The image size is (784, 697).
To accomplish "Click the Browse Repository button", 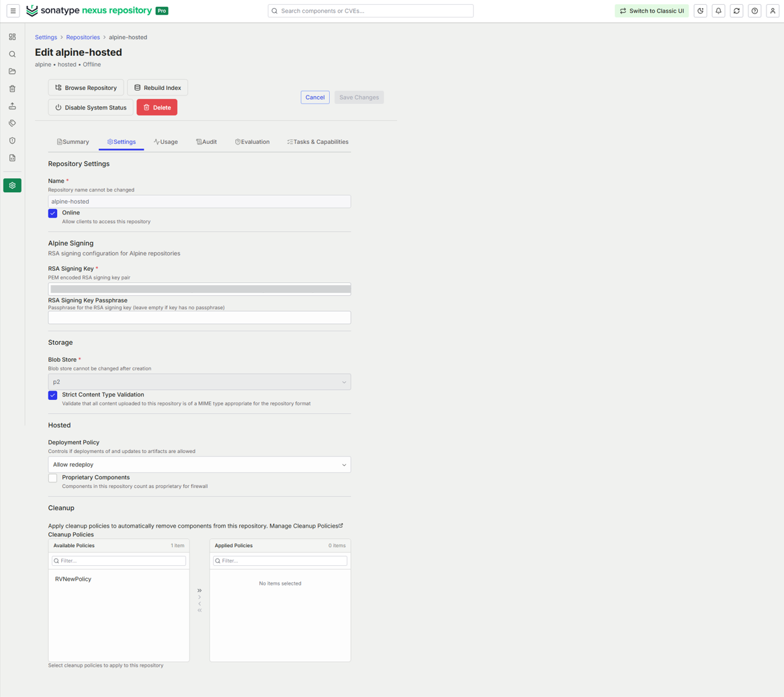I will pos(86,87).
